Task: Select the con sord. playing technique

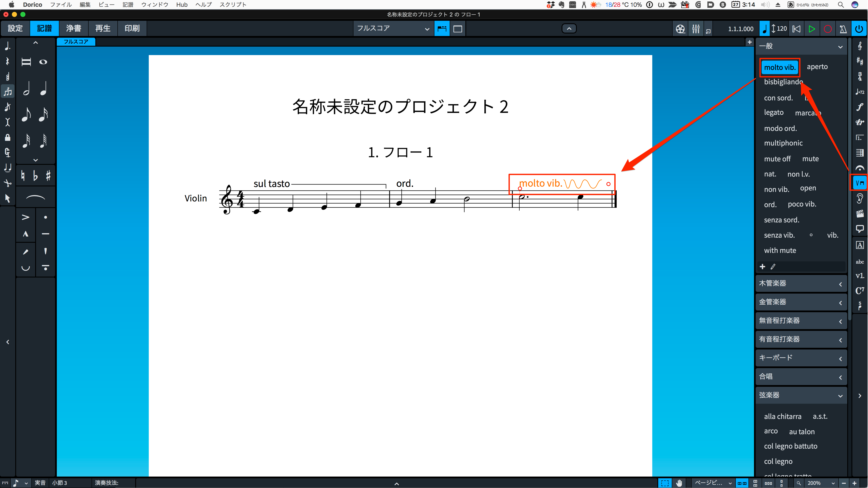Action: 778,98
